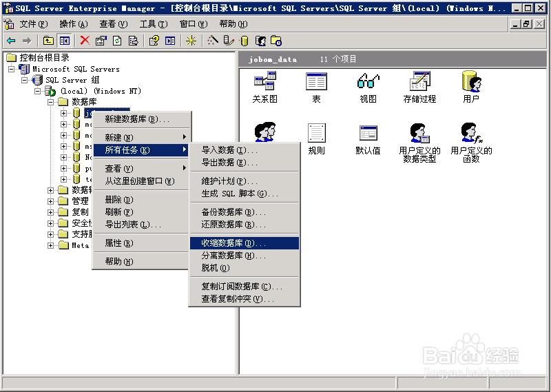Image resolution: width=551 pixels, height=392 pixels.
Task: Select 还原数据库(R)...
Action: (x=245, y=225)
